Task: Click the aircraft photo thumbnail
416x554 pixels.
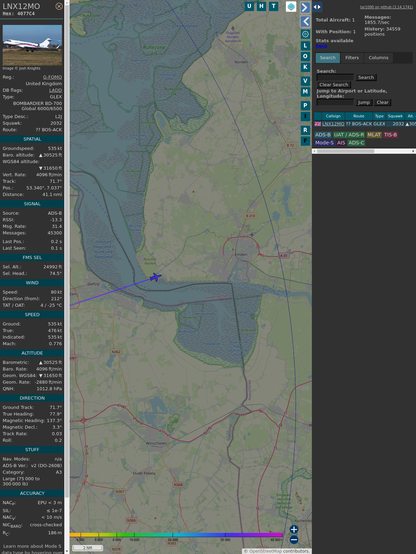Action: 32,45
